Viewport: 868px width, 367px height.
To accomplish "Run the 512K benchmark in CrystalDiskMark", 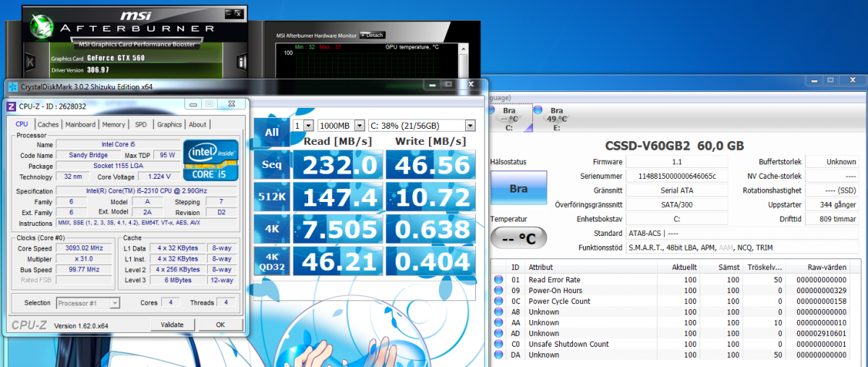I will [x=271, y=198].
